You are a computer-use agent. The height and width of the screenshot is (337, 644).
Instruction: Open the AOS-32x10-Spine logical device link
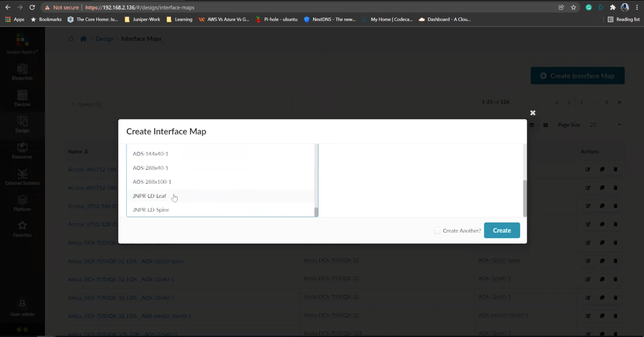(500, 260)
